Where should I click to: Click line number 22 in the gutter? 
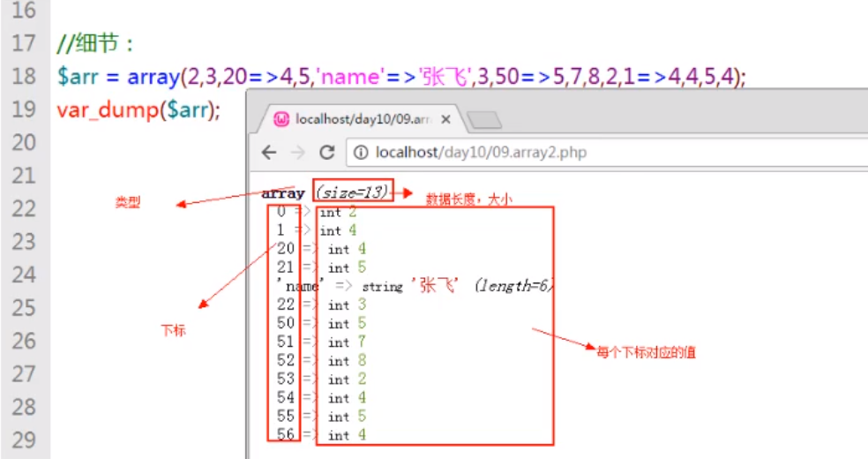point(24,208)
